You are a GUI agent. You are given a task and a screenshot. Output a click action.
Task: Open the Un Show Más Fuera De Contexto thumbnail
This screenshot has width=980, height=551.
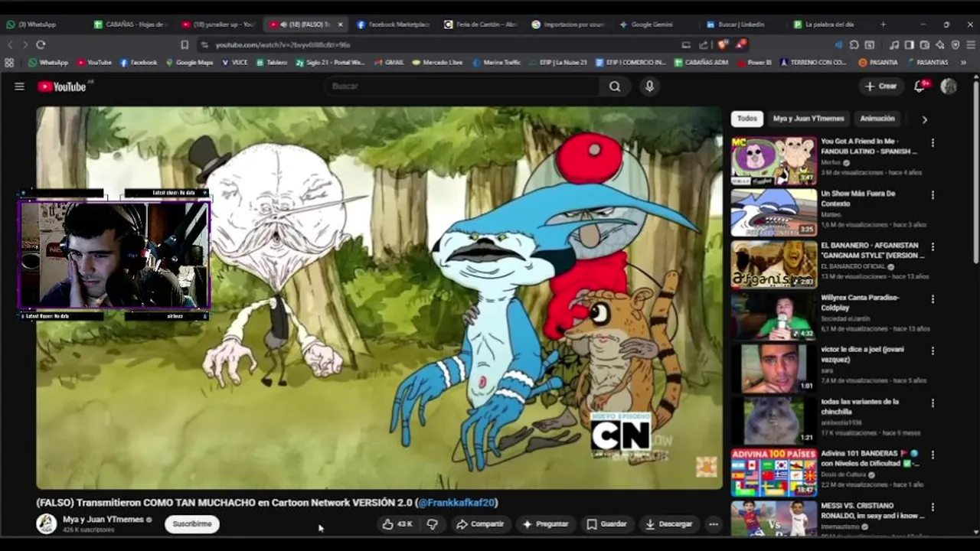point(773,212)
